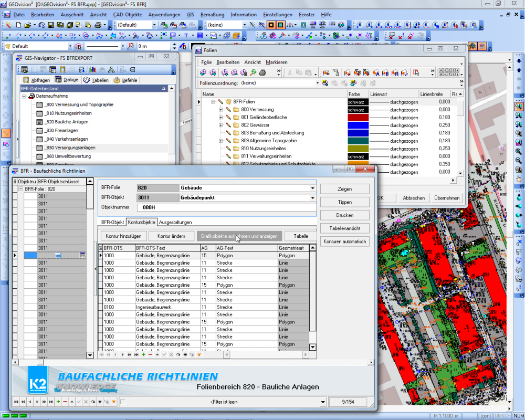The image size is (525, 420).
Task: Click the Folien toolbar icon marked with letter A
Action: click(x=376, y=72)
